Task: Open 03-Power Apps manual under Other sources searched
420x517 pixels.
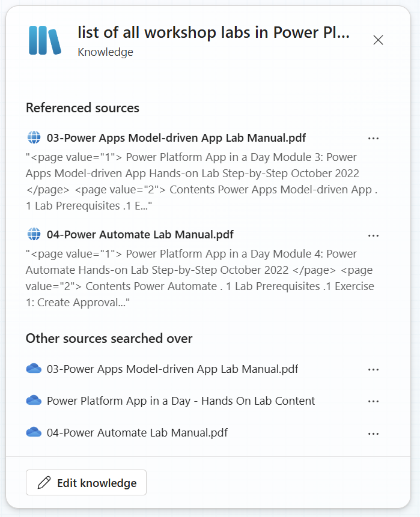Action: pyautogui.click(x=172, y=369)
